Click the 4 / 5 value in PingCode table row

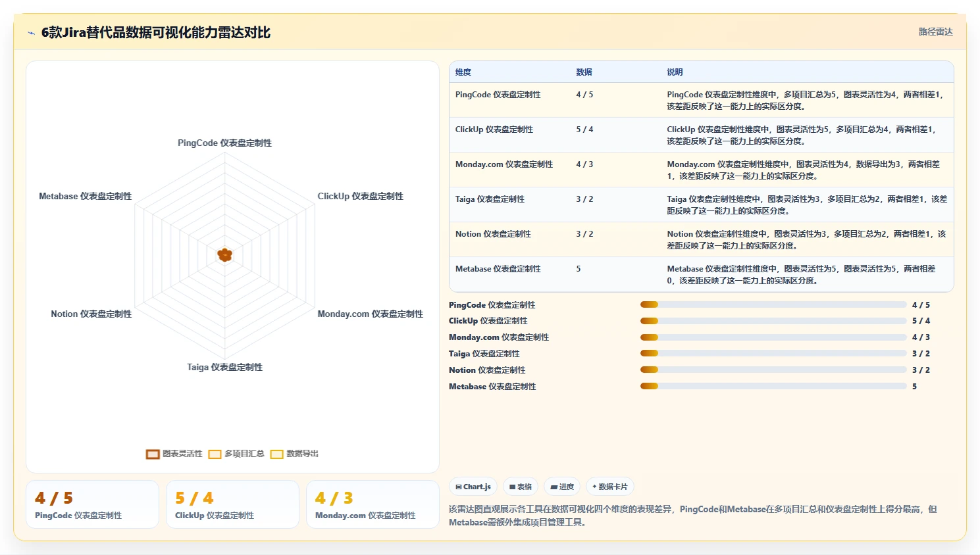(x=584, y=95)
